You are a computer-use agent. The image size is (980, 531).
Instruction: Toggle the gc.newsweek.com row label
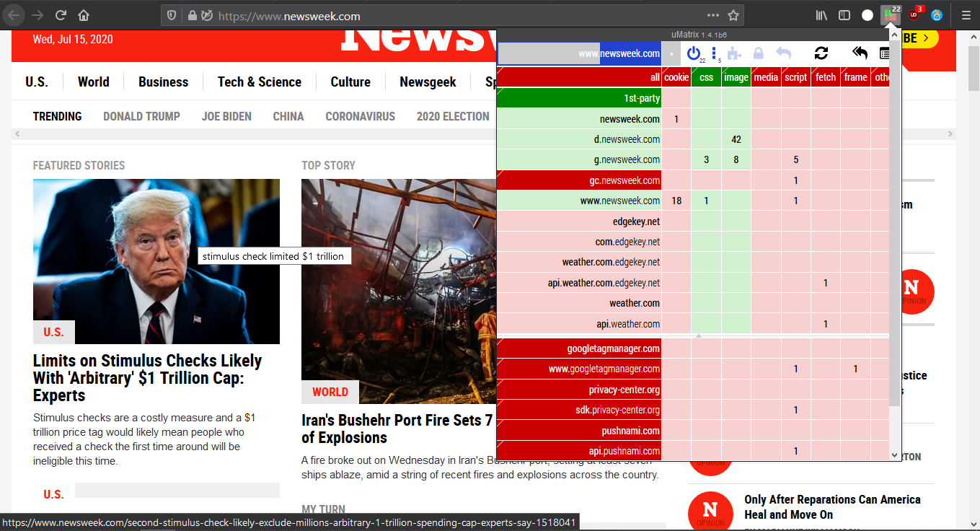click(579, 180)
